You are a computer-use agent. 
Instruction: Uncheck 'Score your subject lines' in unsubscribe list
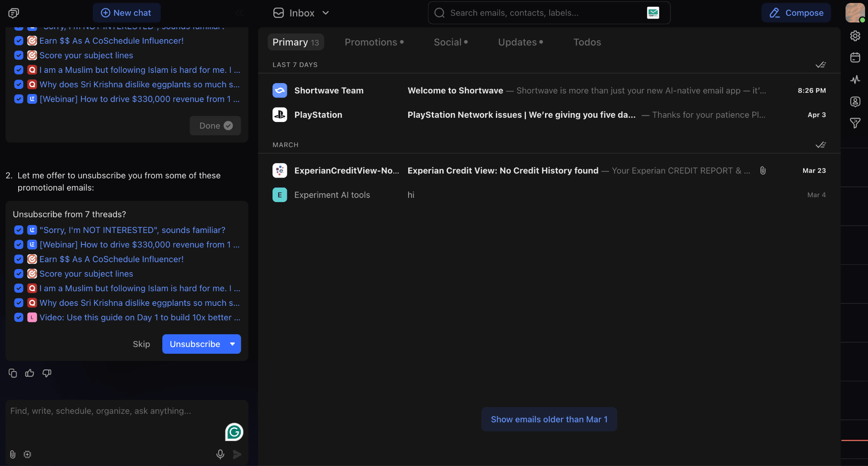[x=19, y=274]
